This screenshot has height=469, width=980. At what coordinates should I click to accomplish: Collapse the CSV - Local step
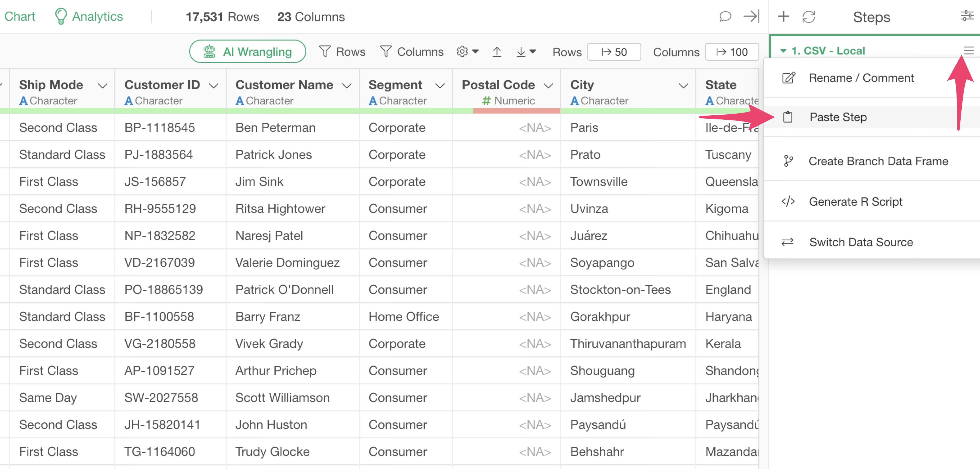click(x=783, y=51)
